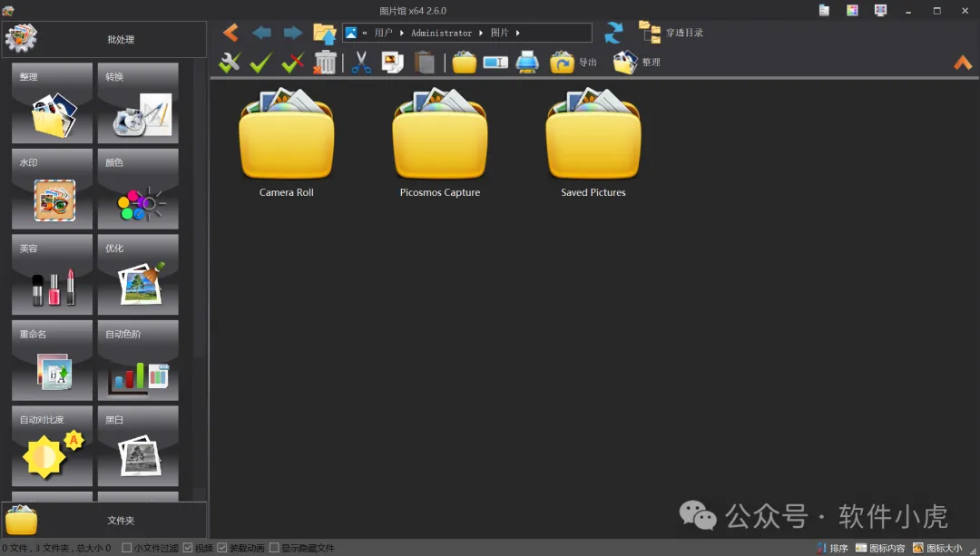Screen dimensions: 980x556
Task: Toggle 穿透目录 folder tree icon
Action: (650, 33)
